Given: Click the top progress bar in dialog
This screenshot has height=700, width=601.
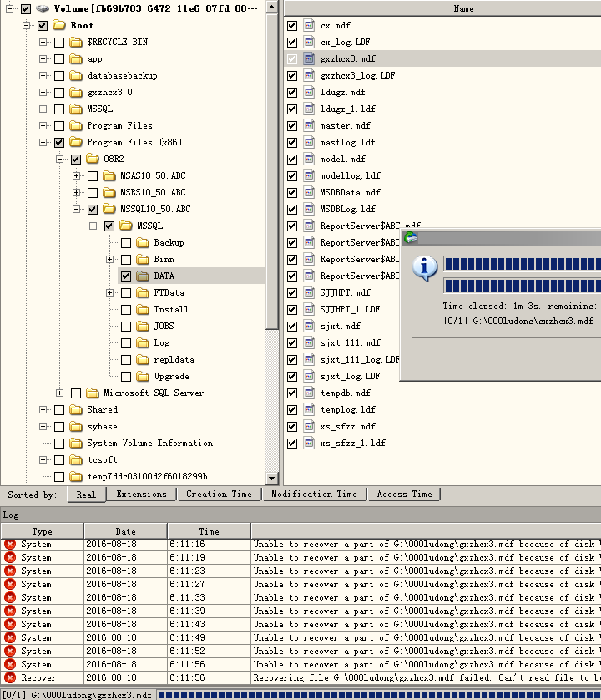Looking at the screenshot, I should tap(522, 264).
